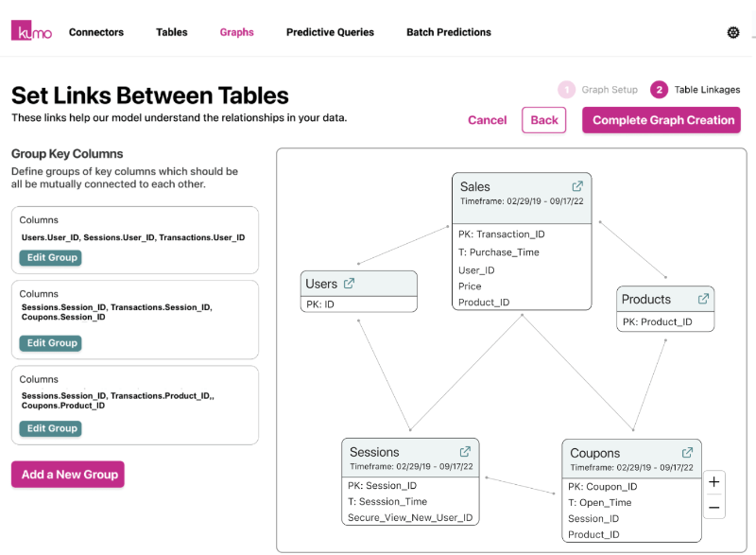Open the settings gear icon
The width and height of the screenshot is (756, 555).
pos(733,32)
